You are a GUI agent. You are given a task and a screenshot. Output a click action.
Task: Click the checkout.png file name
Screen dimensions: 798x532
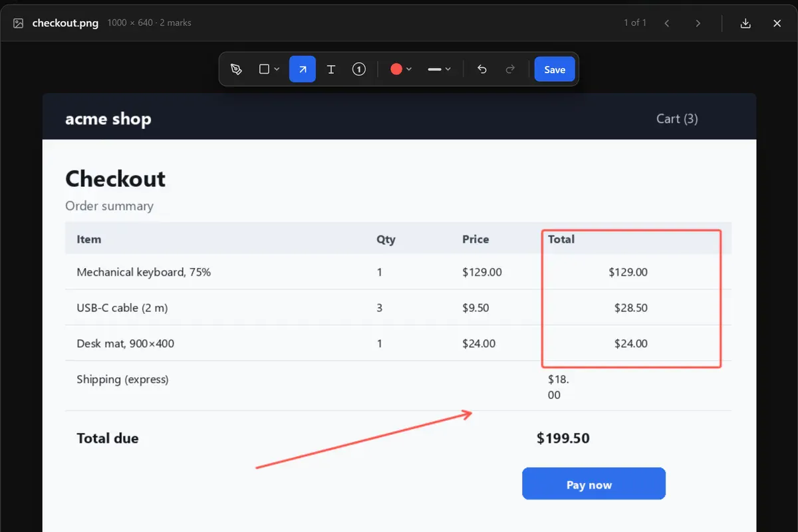pos(65,23)
